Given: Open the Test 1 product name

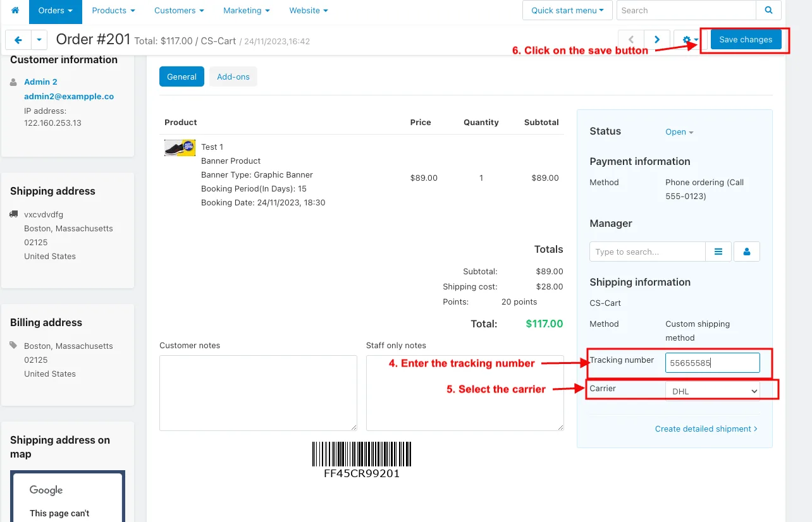Looking at the screenshot, I should tap(212, 147).
